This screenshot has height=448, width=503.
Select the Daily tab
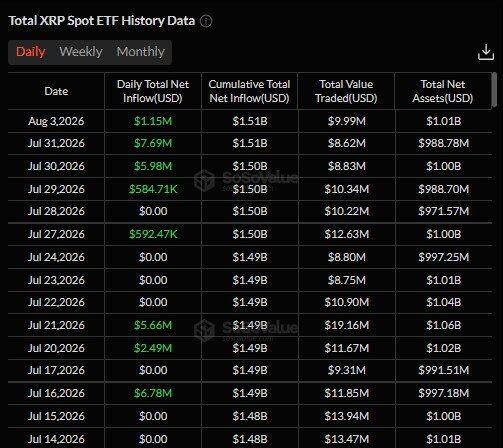(31, 52)
